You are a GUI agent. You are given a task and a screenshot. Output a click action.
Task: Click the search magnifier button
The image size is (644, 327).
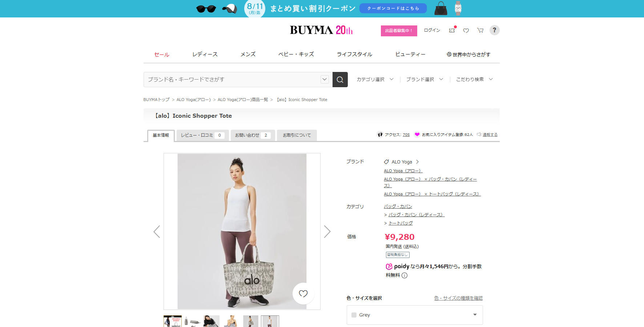[x=340, y=80]
